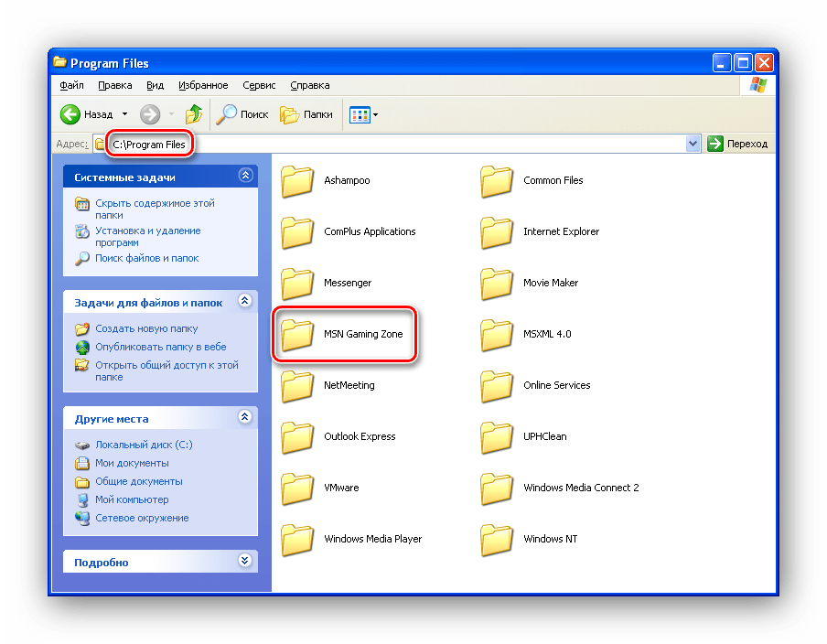
Task: Collapse the Другие места panel
Action: (244, 417)
